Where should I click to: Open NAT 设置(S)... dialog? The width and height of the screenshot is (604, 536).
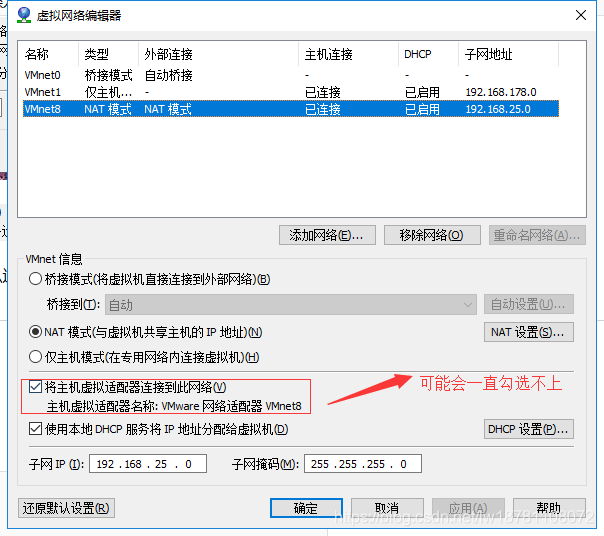point(528,332)
